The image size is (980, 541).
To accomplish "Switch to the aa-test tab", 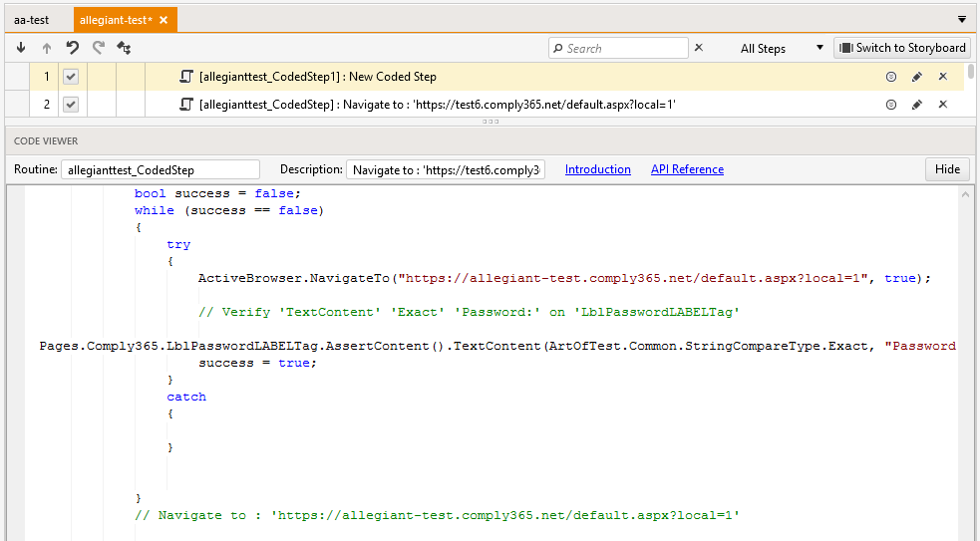I will click(32, 20).
